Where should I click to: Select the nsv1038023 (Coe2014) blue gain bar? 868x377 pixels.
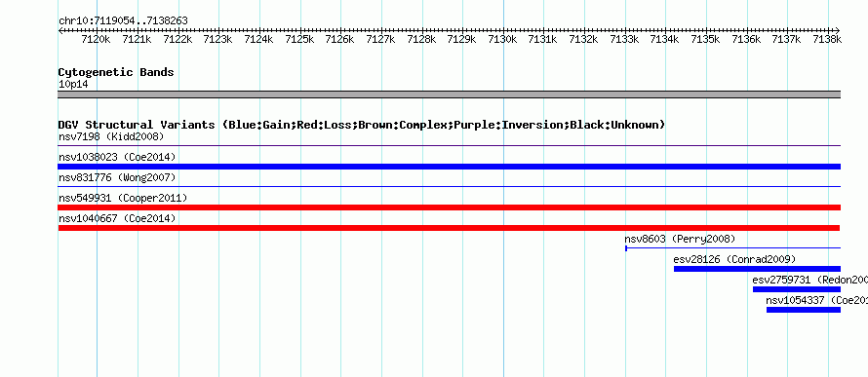click(449, 167)
